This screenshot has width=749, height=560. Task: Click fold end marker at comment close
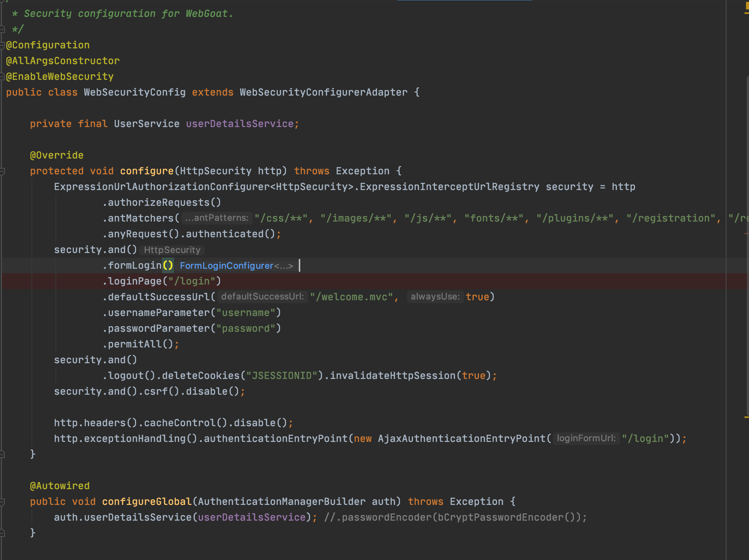click(x=2, y=29)
